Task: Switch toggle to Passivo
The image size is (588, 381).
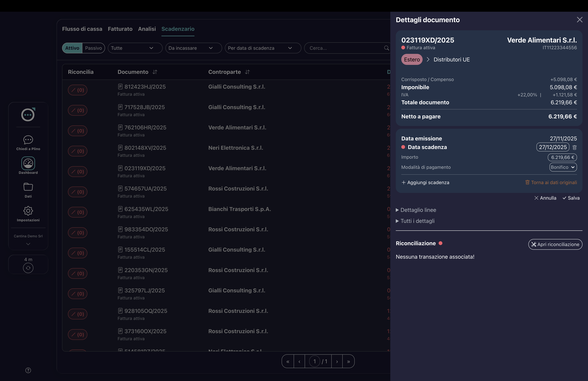Action: tap(93, 48)
